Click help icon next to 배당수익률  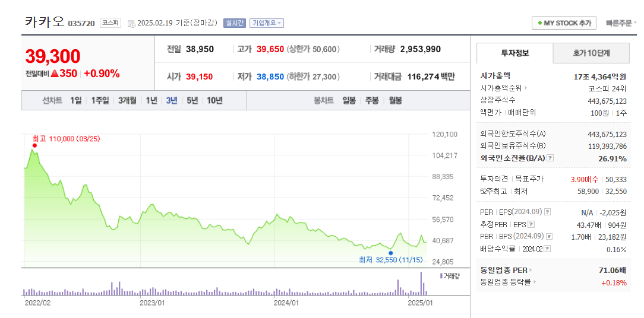pos(547,249)
